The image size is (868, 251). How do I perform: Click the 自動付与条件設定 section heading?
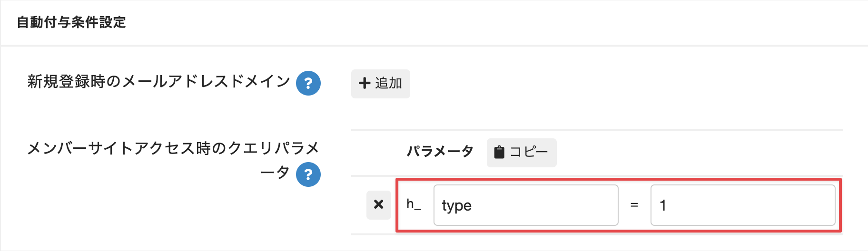71,22
